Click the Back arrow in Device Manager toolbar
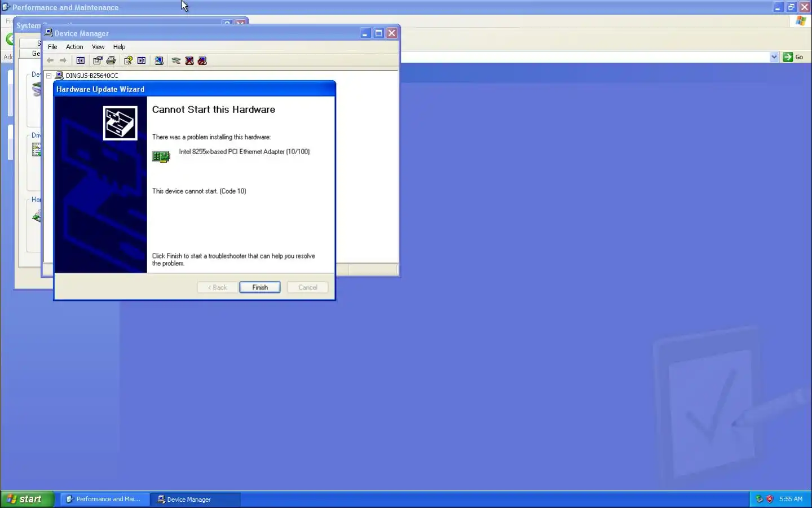Image resolution: width=812 pixels, height=508 pixels. [x=50, y=60]
